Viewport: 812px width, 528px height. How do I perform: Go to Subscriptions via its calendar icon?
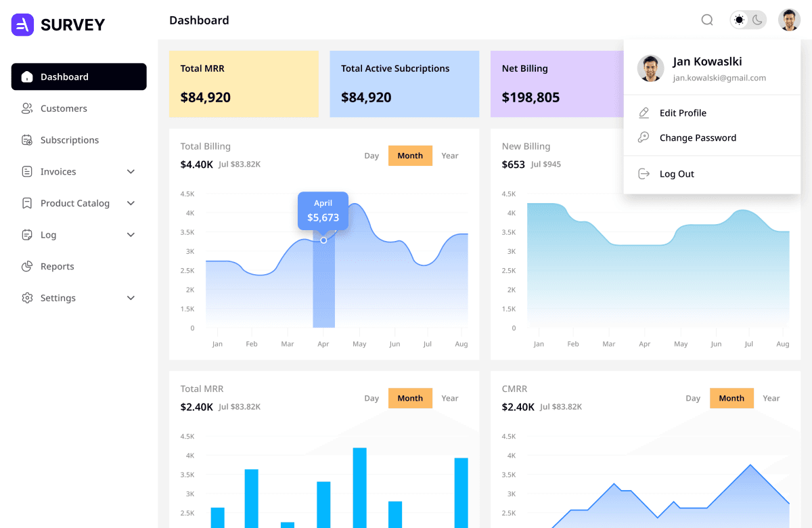coord(27,140)
